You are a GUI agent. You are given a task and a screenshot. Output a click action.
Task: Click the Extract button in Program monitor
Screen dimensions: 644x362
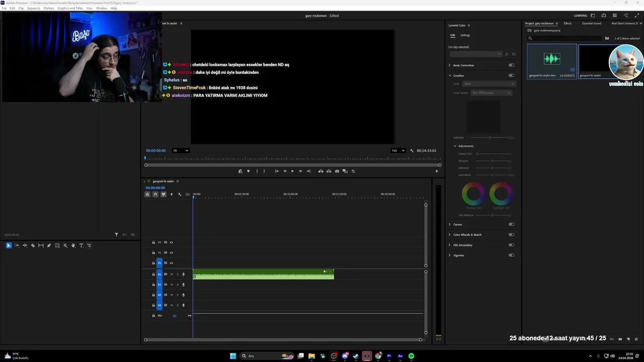click(x=329, y=171)
